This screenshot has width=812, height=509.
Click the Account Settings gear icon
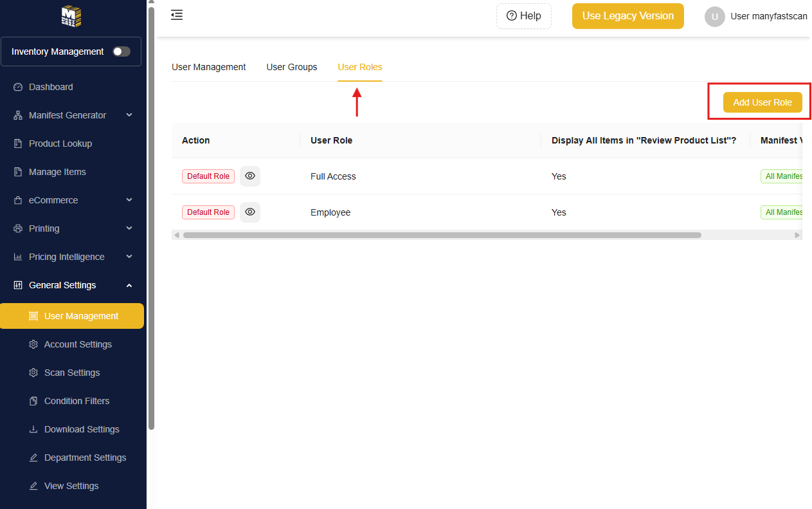tap(33, 344)
